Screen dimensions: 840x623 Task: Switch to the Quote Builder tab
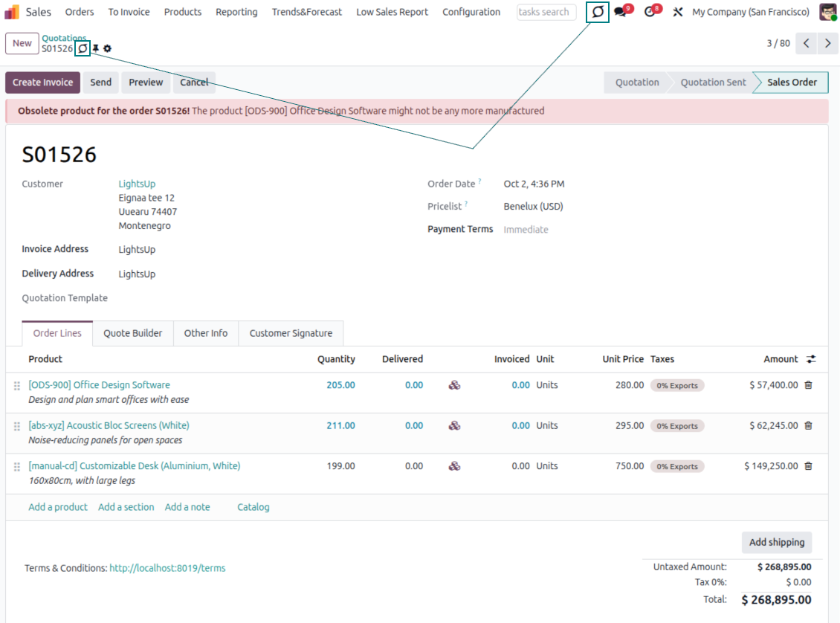tap(132, 333)
